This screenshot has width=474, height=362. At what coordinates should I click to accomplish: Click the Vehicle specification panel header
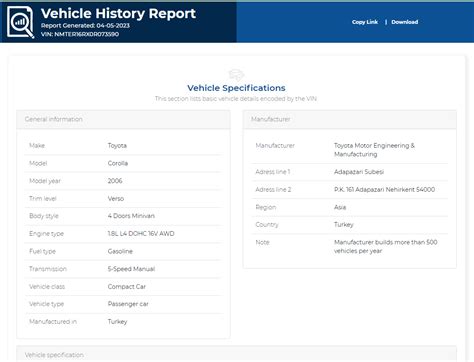click(x=236, y=354)
